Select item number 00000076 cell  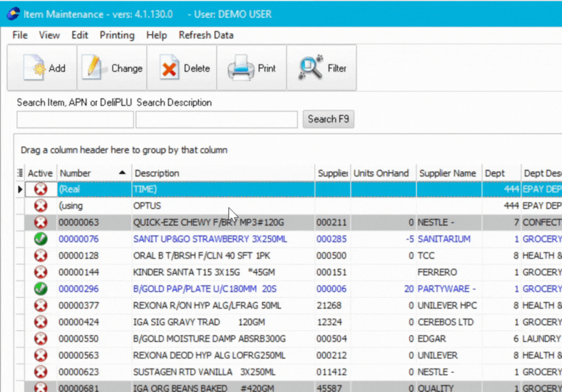tap(94, 239)
